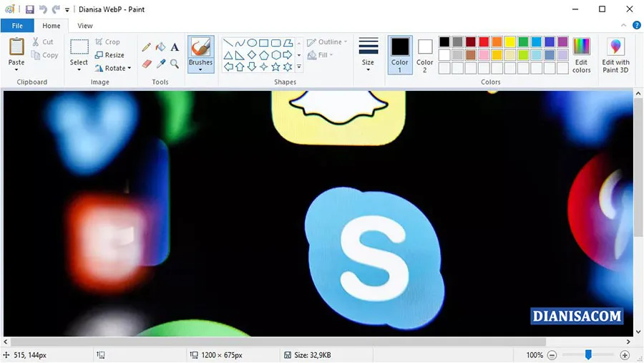Pick the purple color swatch
644x363 pixels.
[562, 42]
